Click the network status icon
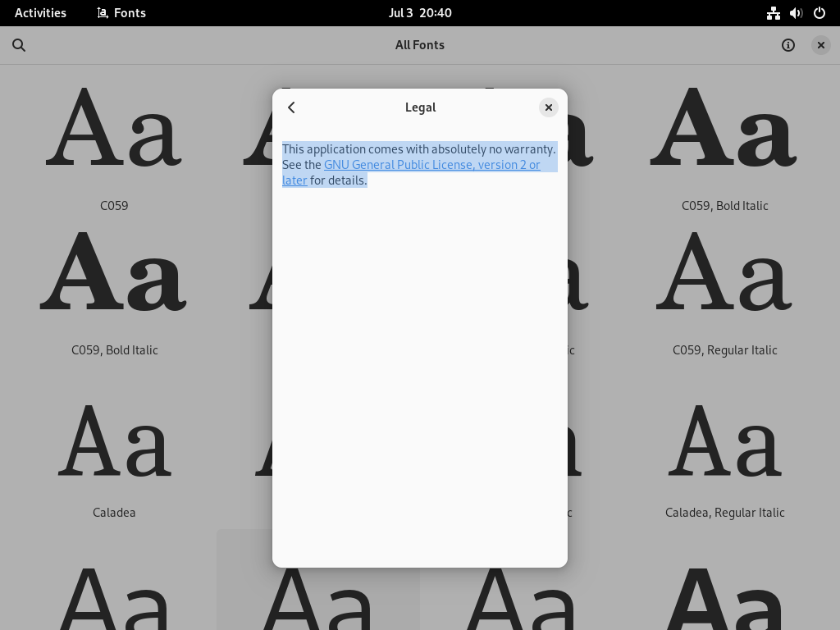840x630 pixels. [x=773, y=13]
